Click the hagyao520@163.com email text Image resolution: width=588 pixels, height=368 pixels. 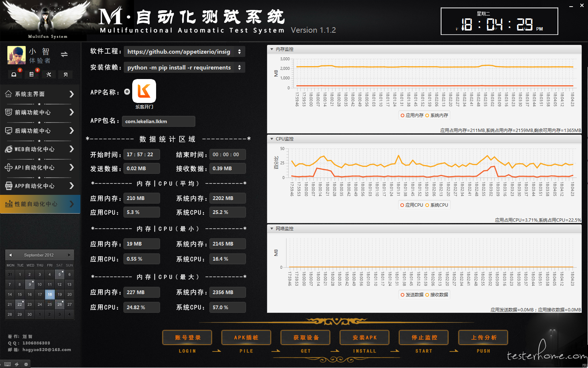pyautogui.click(x=47, y=350)
